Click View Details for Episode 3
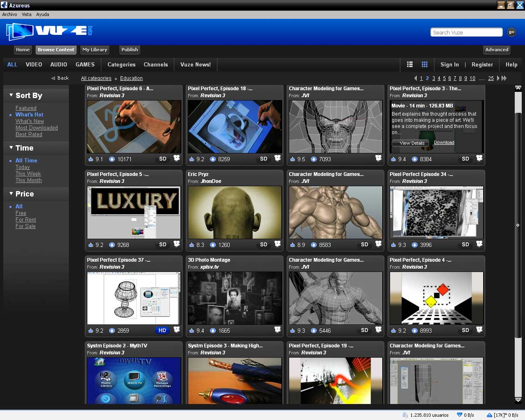The image size is (525, 420). pyautogui.click(x=410, y=143)
